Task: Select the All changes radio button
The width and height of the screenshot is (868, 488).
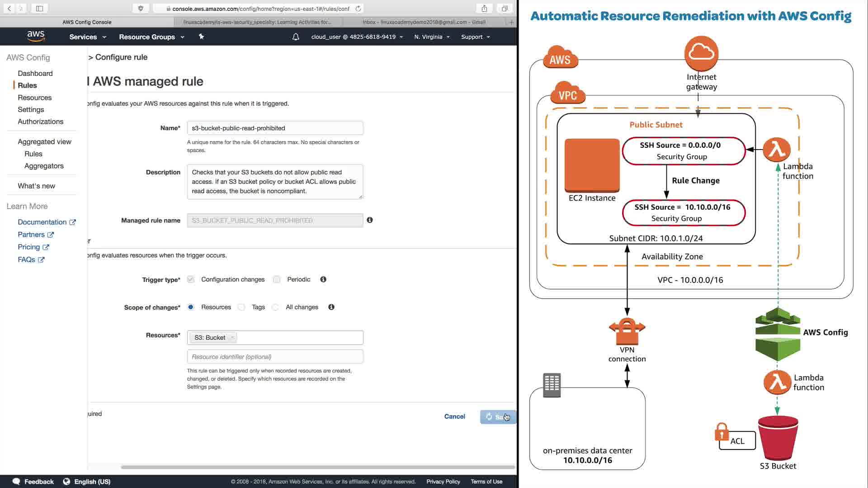Action: [275, 307]
